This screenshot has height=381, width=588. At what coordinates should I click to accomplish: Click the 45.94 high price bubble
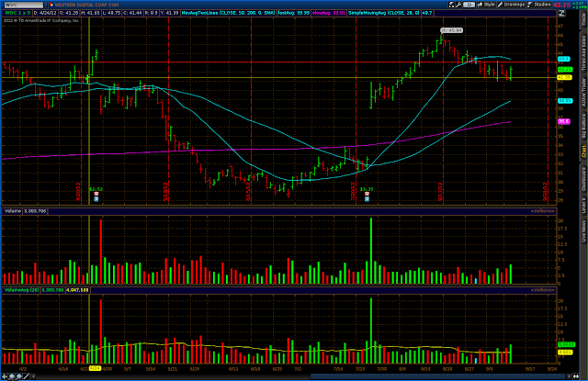click(x=451, y=30)
